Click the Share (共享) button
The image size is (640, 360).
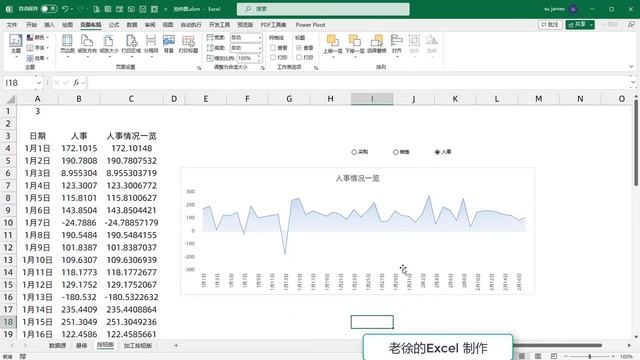(580, 25)
